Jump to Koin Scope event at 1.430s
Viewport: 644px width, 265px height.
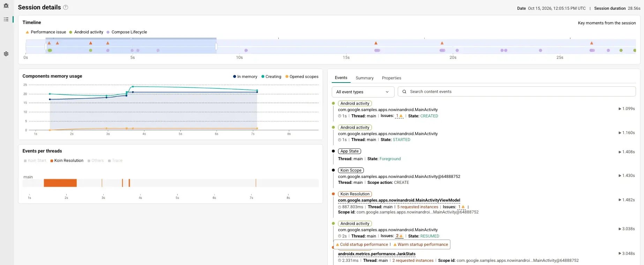point(627,176)
